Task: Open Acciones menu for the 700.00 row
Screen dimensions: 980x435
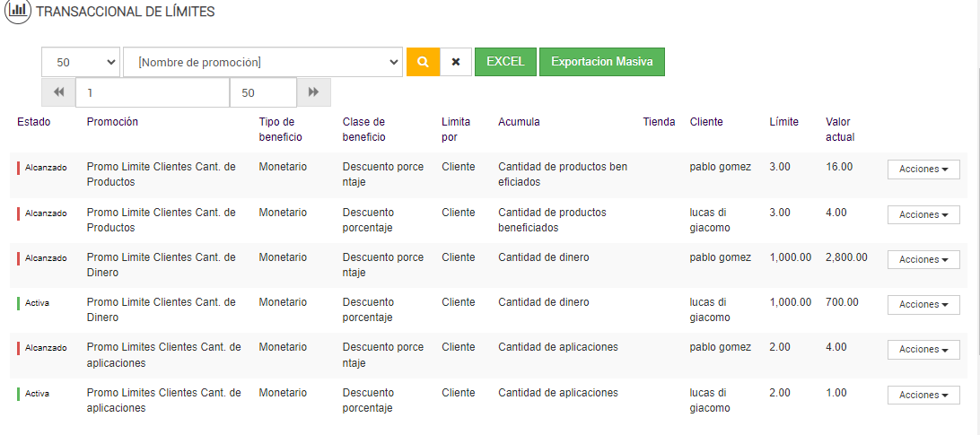Action: coord(923,305)
